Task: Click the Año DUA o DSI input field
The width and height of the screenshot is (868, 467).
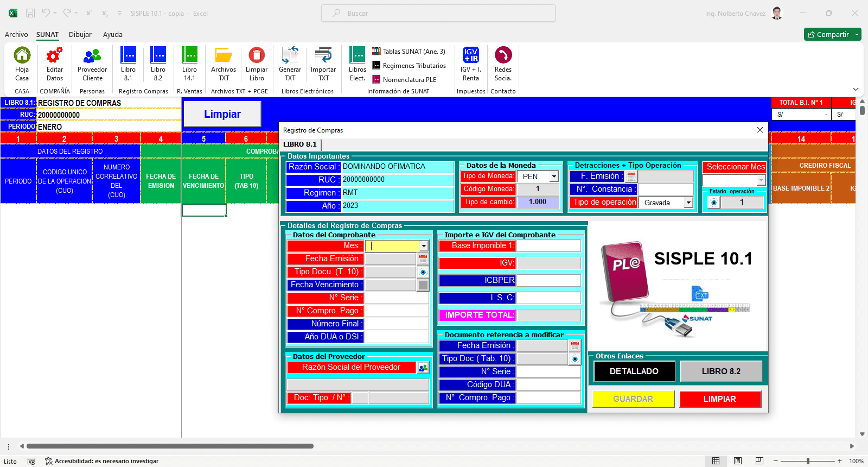Action: [397, 337]
